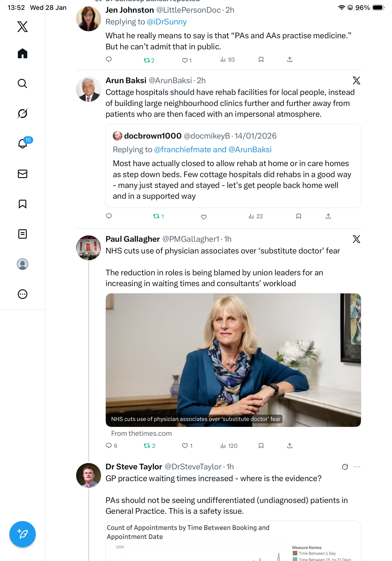The width and height of the screenshot is (392, 561).
Task: Open the More circle menu in sidebar
Action: click(x=23, y=294)
